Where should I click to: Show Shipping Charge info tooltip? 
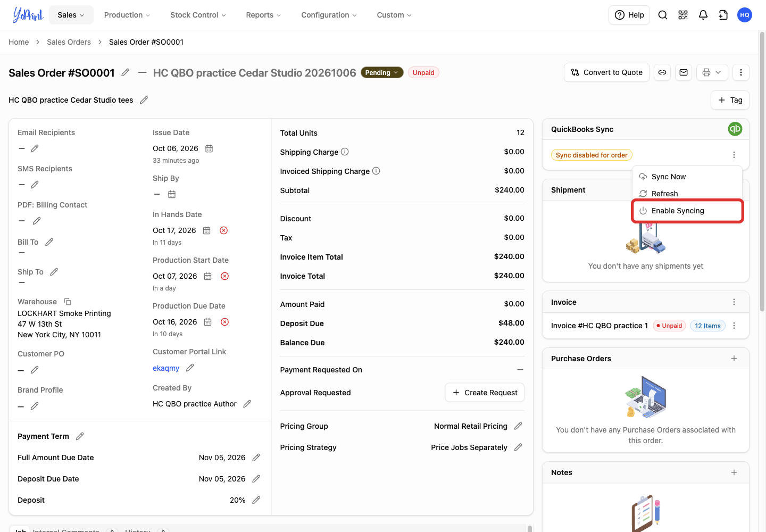(x=345, y=152)
